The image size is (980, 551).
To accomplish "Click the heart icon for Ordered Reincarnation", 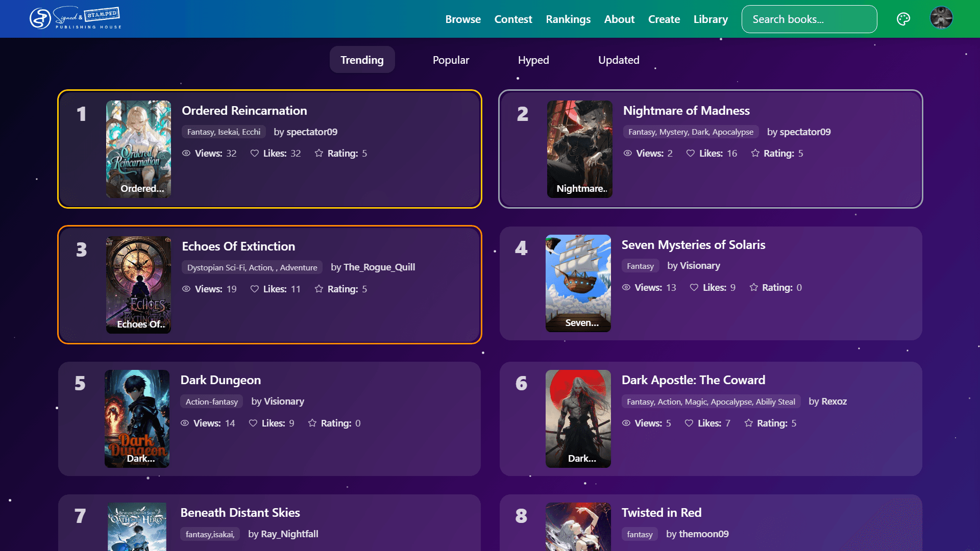I will coord(254,154).
